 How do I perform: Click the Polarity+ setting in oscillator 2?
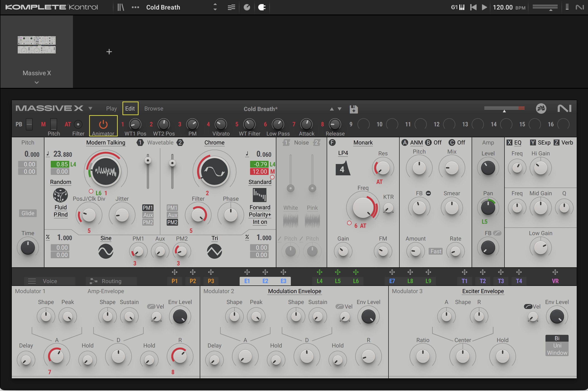[260, 215]
